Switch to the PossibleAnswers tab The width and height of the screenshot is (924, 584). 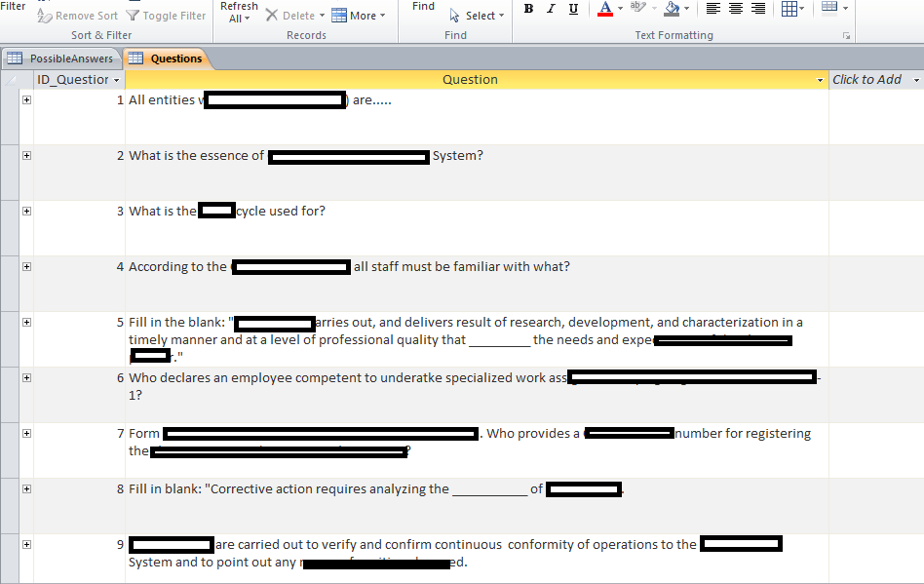[x=61, y=58]
